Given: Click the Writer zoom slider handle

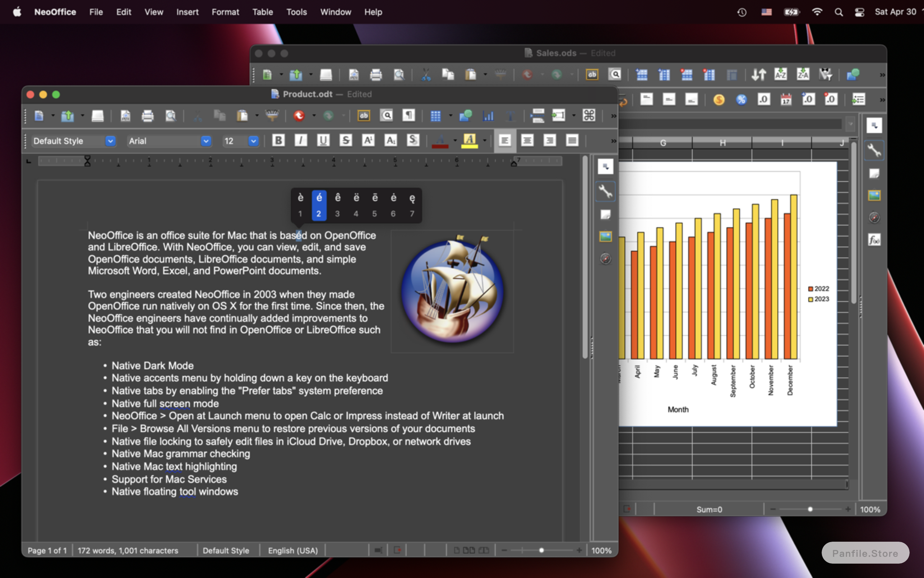Looking at the screenshot, I should [x=541, y=550].
